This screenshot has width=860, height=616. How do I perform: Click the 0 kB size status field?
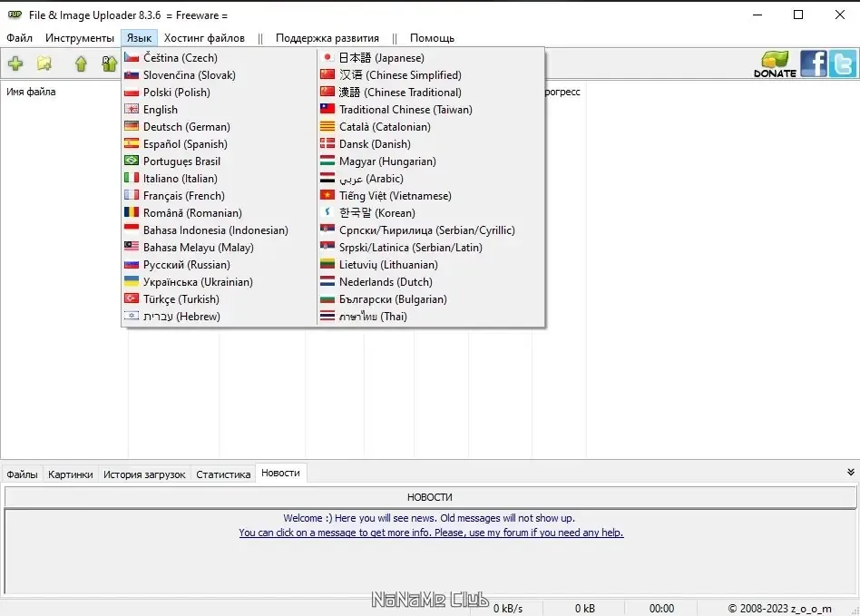[584, 609]
